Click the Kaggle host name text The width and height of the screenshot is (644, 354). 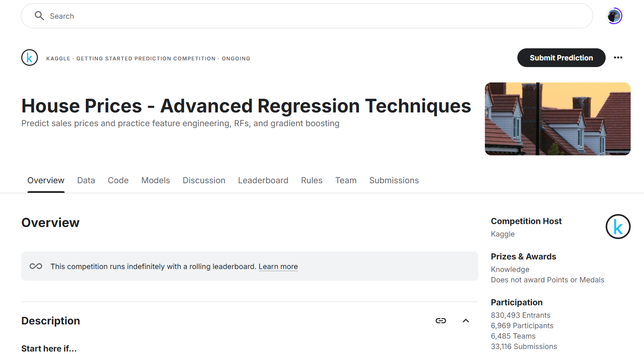pos(503,234)
